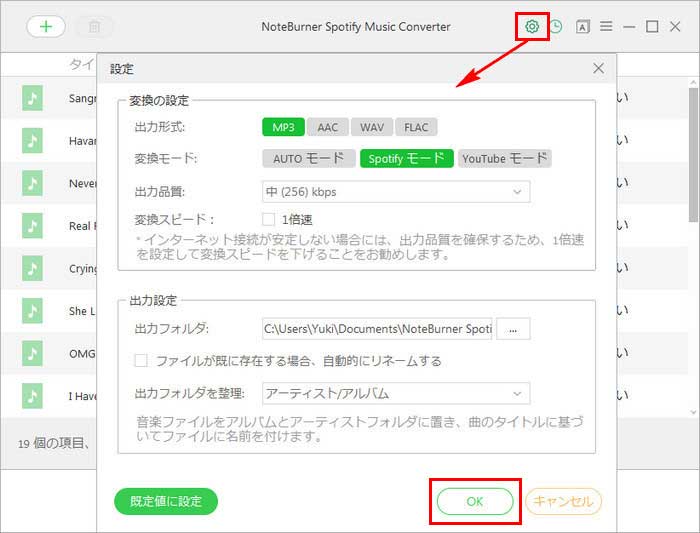Select AAC output format
The height and width of the screenshot is (533, 700).
point(327,127)
